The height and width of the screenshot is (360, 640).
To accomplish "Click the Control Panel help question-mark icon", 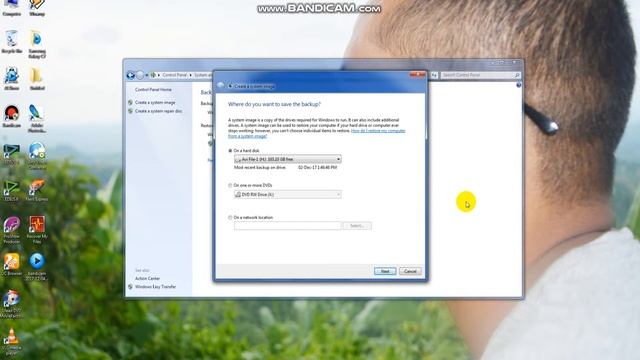I will tap(518, 85).
